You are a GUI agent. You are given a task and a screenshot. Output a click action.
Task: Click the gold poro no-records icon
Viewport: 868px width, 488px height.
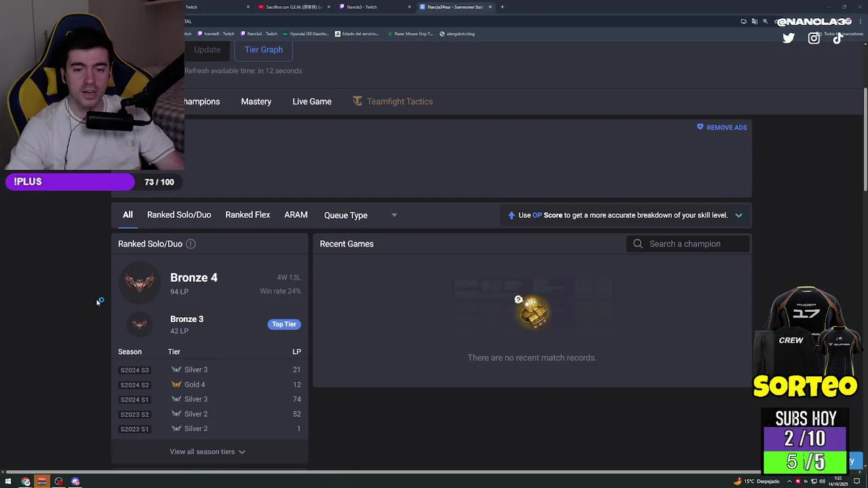pyautogui.click(x=532, y=312)
